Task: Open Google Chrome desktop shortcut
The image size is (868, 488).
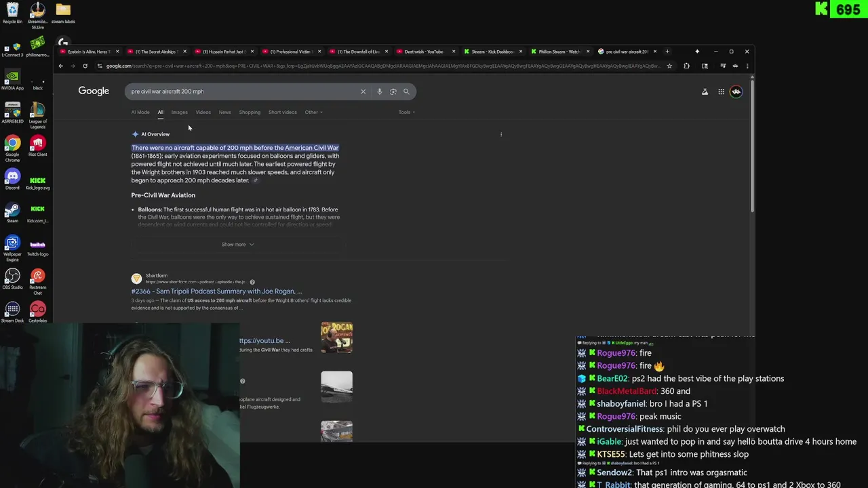Action: (12, 148)
